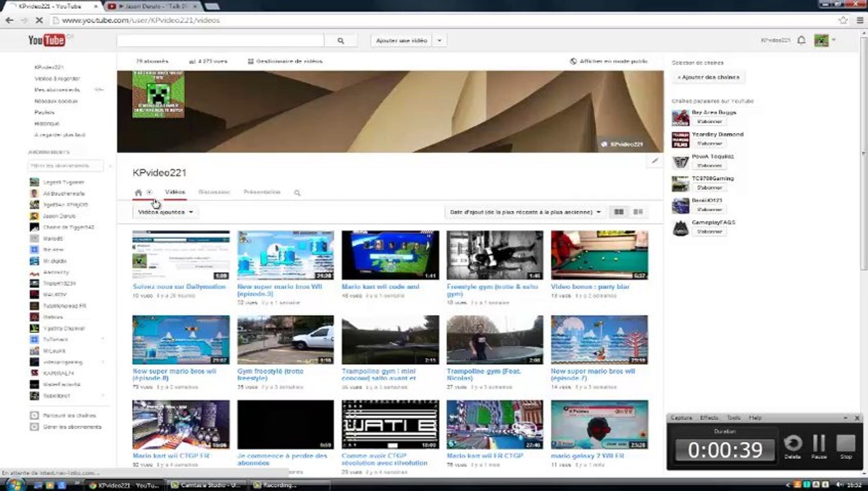Viewport: 868px width, 491px height.
Task: Open "Mario kart wii code ami" thumbnail
Action: (390, 255)
